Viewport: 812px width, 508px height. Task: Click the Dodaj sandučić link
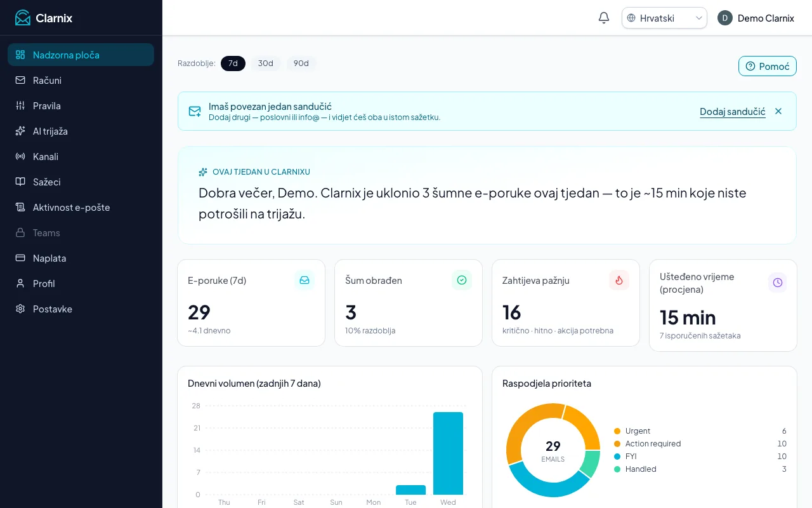tap(733, 111)
